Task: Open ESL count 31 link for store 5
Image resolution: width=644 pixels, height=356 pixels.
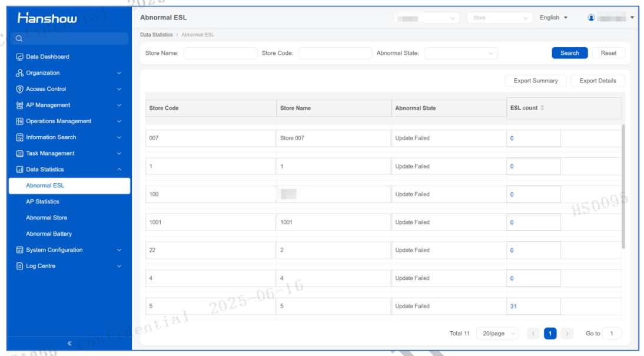Action: [513, 306]
